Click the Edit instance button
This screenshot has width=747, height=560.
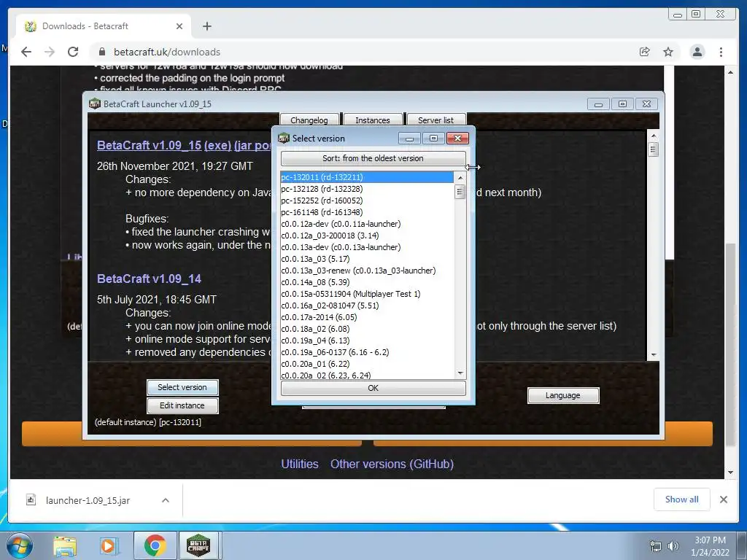pos(182,405)
